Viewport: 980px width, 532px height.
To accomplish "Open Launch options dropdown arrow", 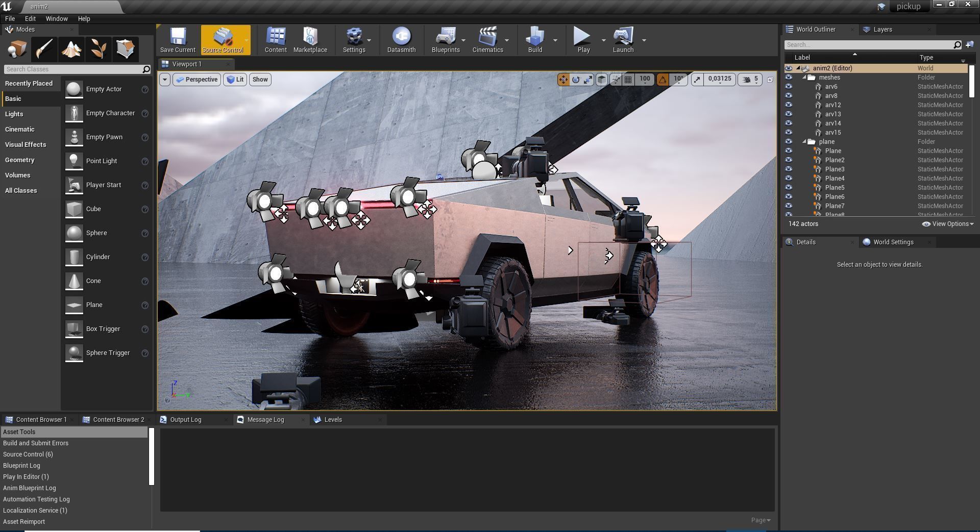I will pos(644,40).
